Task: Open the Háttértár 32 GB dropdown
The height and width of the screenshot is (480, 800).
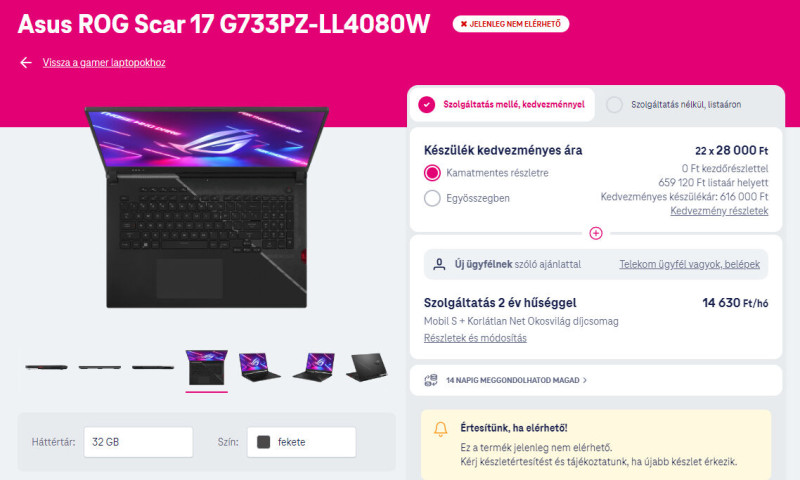Action: [138, 442]
